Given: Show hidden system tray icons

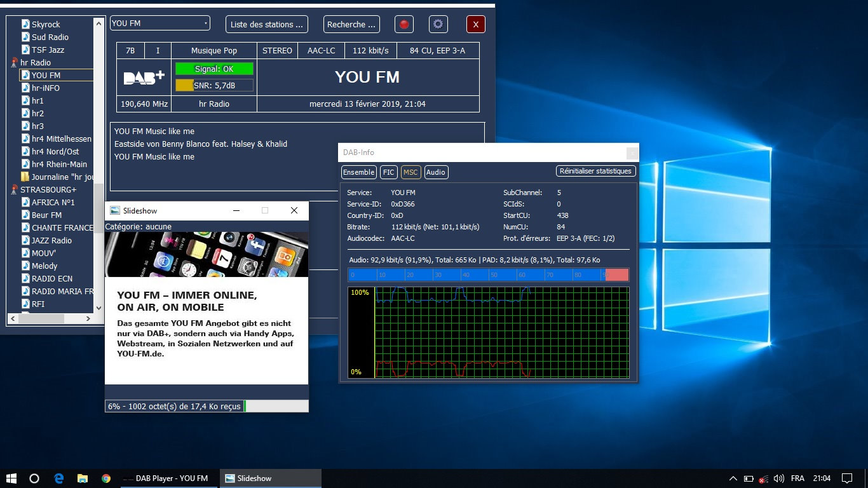Looking at the screenshot, I should [733, 478].
